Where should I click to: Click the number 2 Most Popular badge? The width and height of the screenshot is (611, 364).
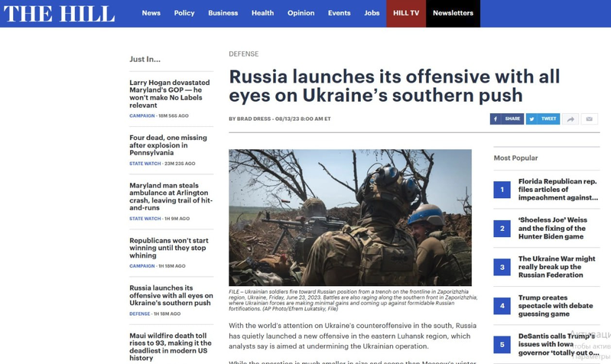pyautogui.click(x=502, y=229)
